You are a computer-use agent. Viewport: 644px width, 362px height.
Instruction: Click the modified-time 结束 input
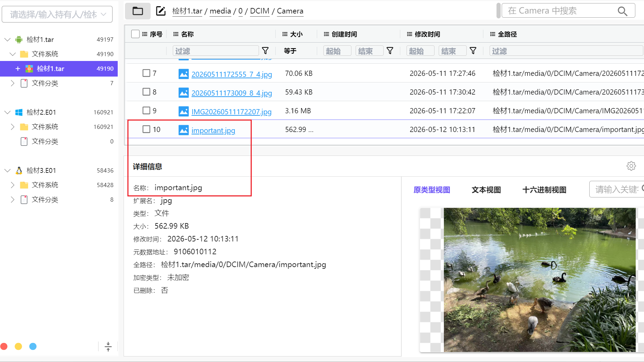[x=453, y=51]
